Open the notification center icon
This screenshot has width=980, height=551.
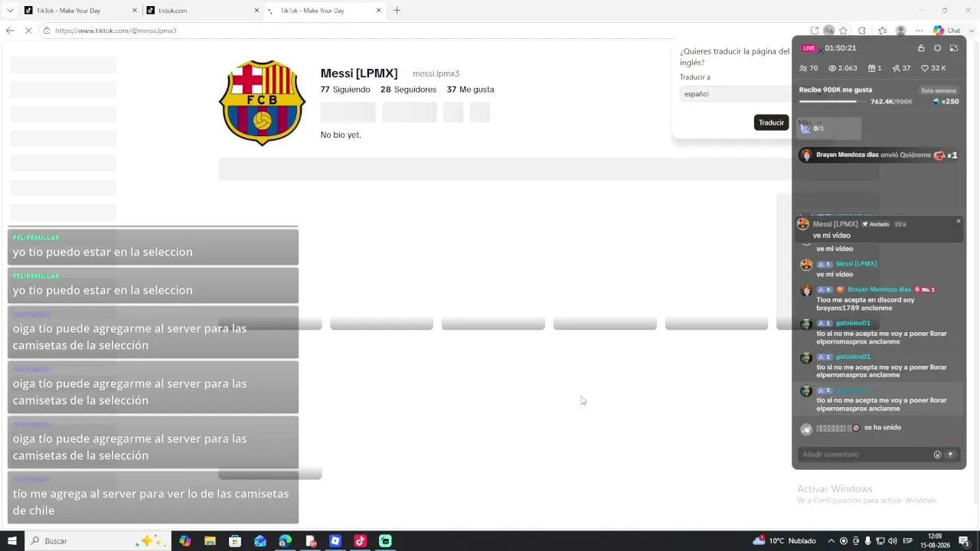(964, 541)
